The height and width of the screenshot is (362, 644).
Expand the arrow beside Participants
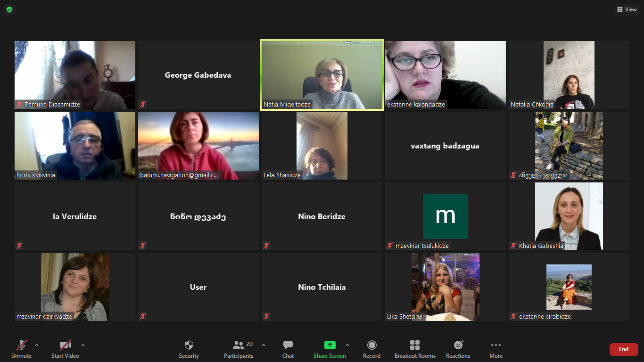264,345
